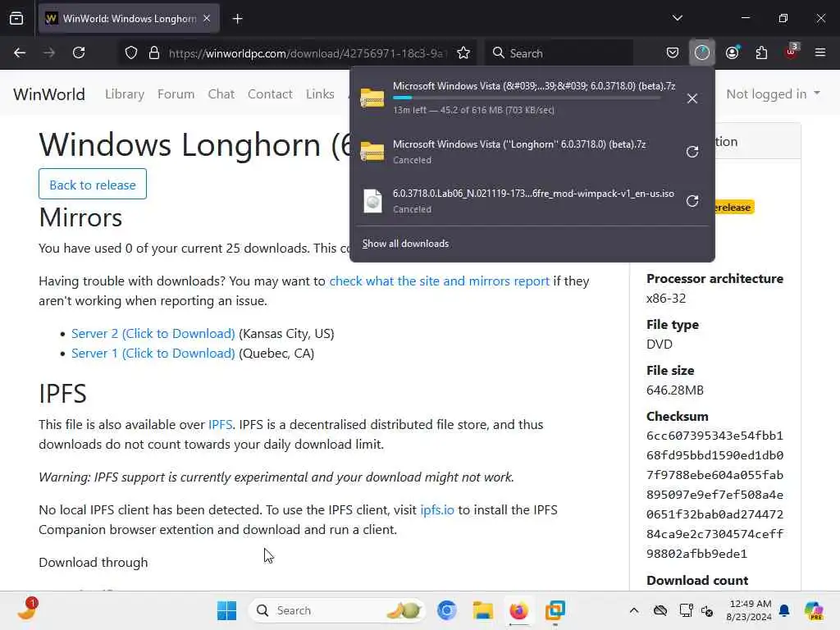This screenshot has width=840, height=630.
Task: Open the Forum nav item
Action: [x=176, y=94]
